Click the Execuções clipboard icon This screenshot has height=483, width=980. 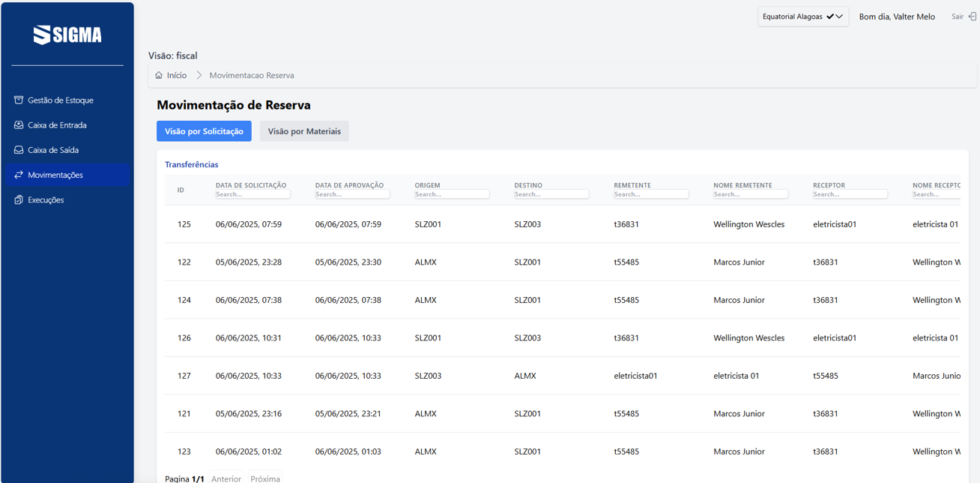19,199
